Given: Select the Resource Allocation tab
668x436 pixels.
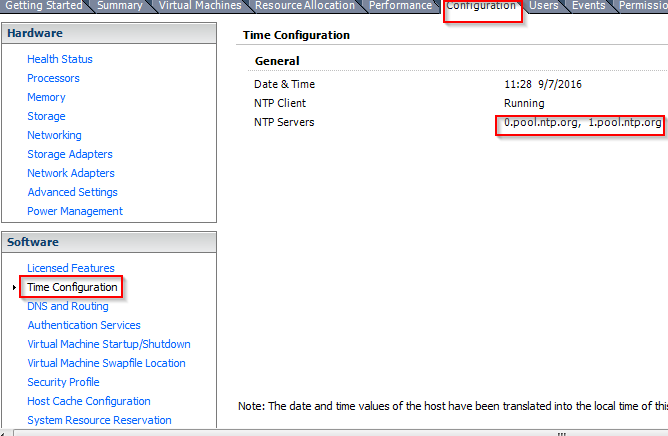Looking at the screenshot, I should coord(304,6).
